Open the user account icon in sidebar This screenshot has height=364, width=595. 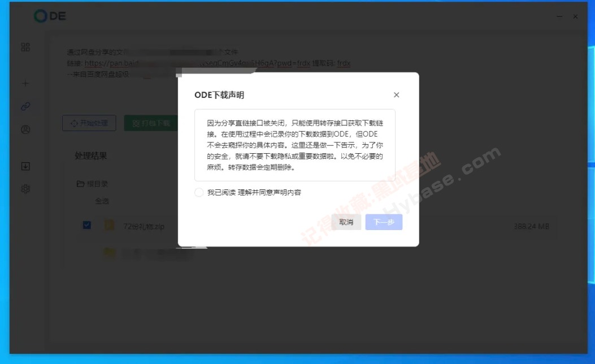[25, 129]
